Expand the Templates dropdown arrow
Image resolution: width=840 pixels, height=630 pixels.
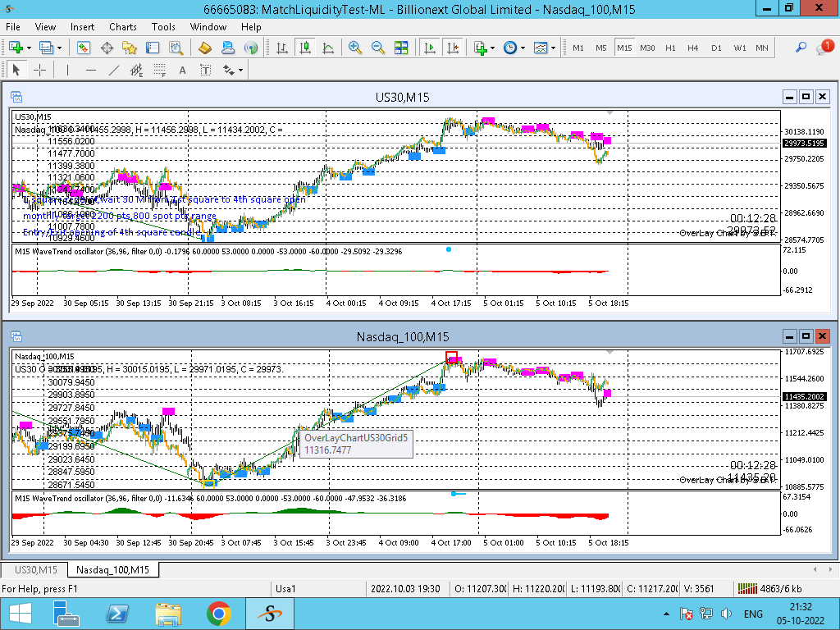554,48
